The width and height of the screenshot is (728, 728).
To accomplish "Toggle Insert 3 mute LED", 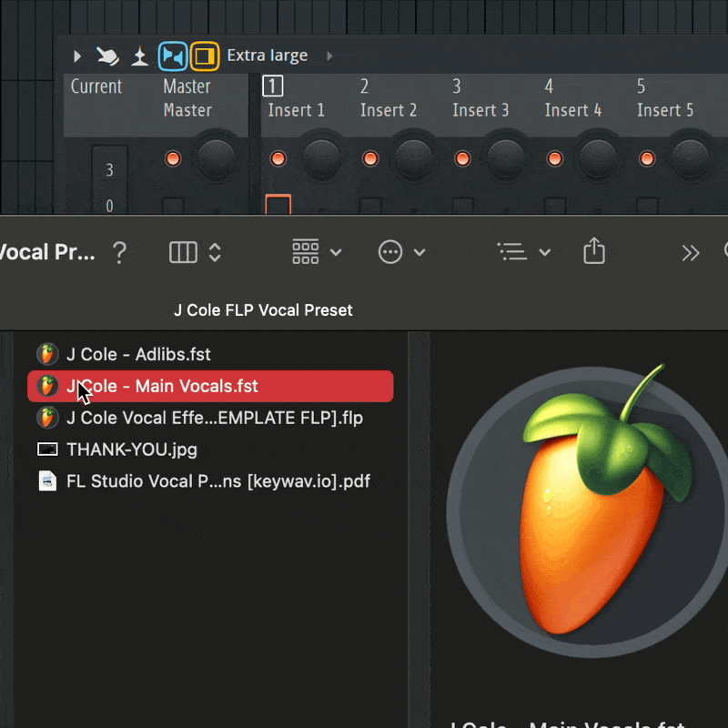I will coord(462,158).
